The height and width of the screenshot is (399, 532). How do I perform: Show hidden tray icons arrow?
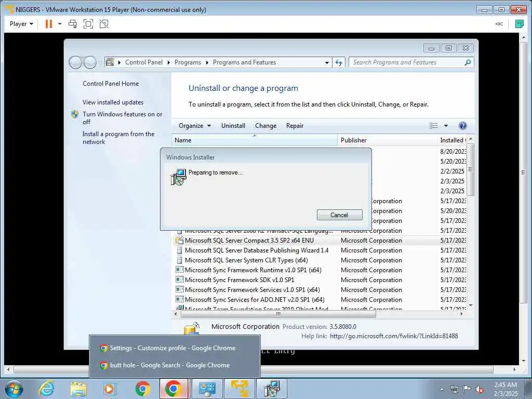pos(442,390)
